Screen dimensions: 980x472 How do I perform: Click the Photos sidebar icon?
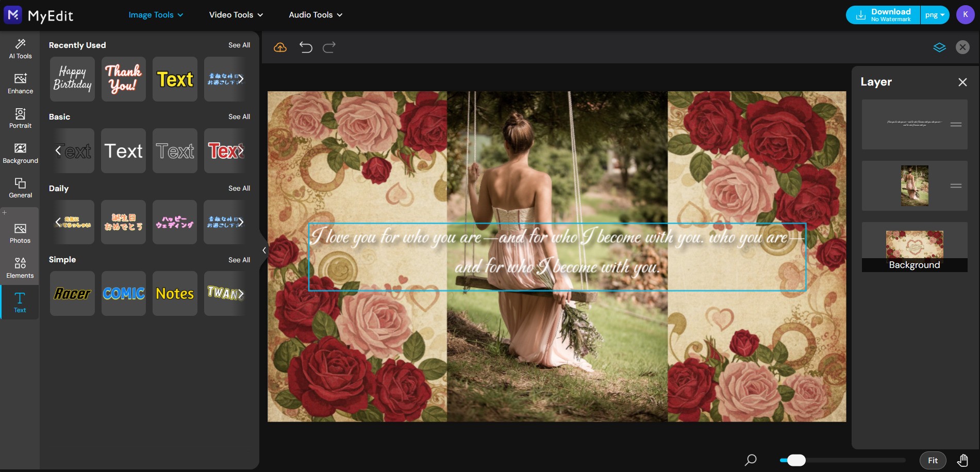[x=20, y=233]
